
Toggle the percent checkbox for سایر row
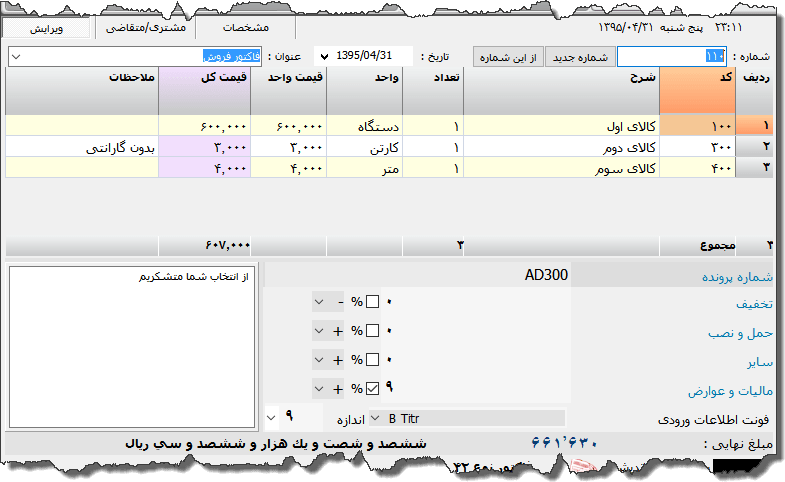tap(372, 360)
